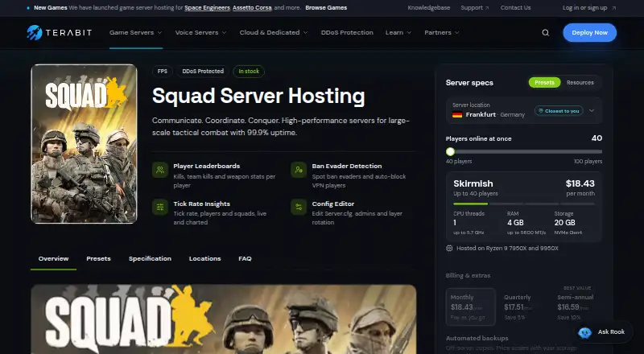Switch to the Locations tab
Viewport: 644px width, 354px height.
tap(205, 259)
